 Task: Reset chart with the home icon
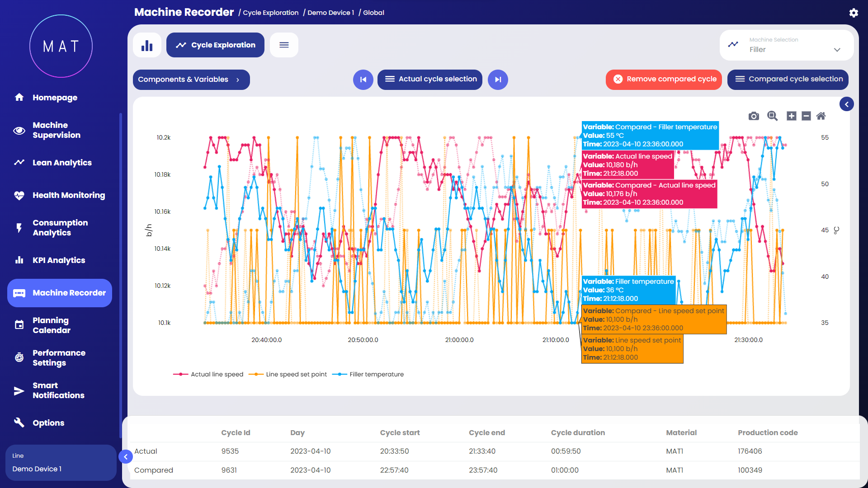coord(821,116)
